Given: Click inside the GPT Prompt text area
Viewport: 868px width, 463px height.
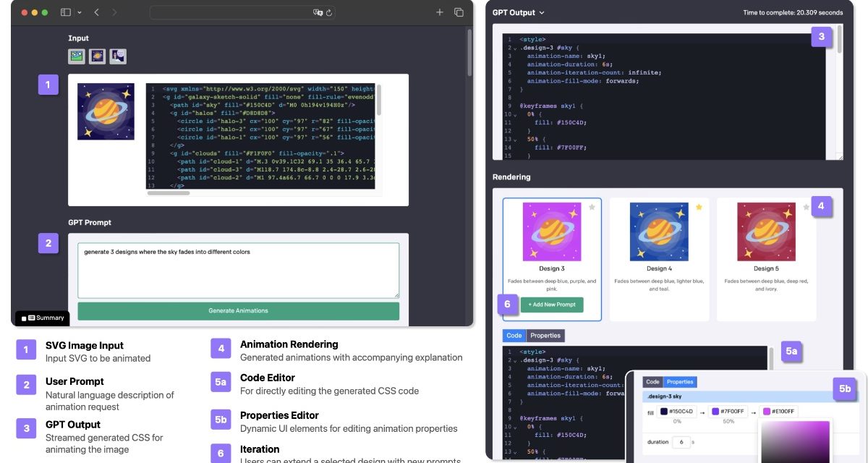Looking at the screenshot, I should coord(238,270).
